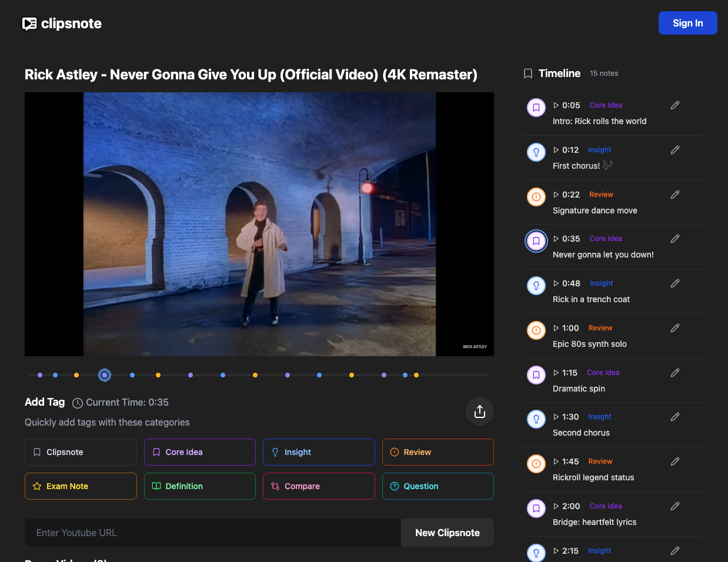Viewport: 728px width, 562px height.
Task: Add an Insight tag
Action: click(319, 452)
